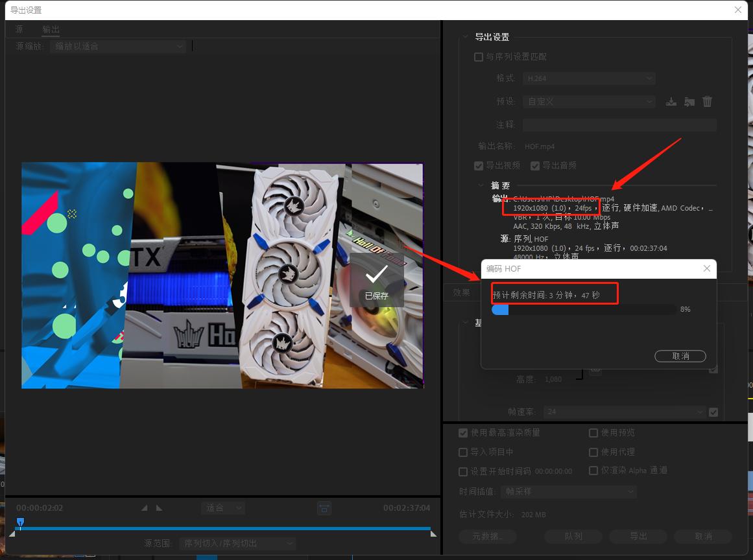This screenshot has width=753, height=560.
Task: Uncheck 使用最高渲染质量 option
Action: pyautogui.click(x=463, y=433)
